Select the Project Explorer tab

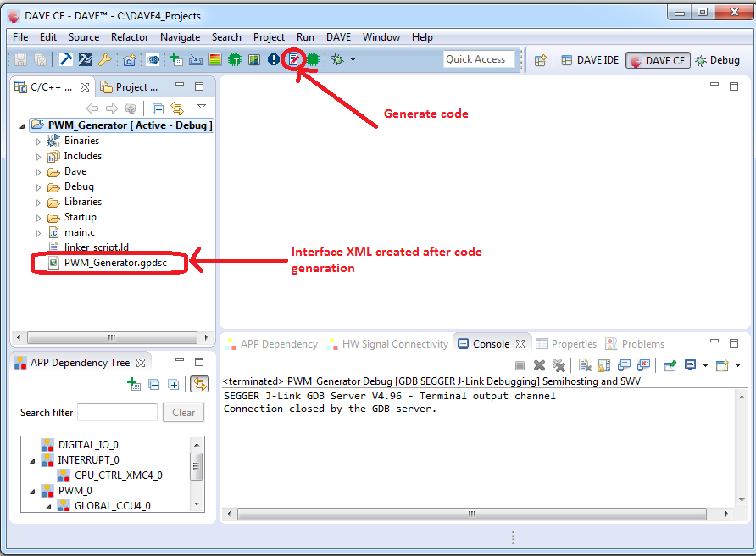129,86
